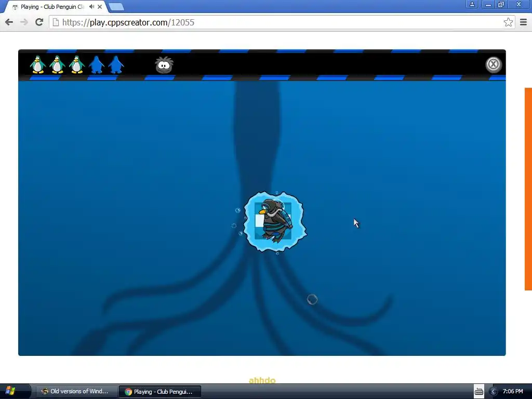This screenshot has height=399, width=532.
Task: Click the third green penguin life icon
Action: pyautogui.click(x=77, y=64)
